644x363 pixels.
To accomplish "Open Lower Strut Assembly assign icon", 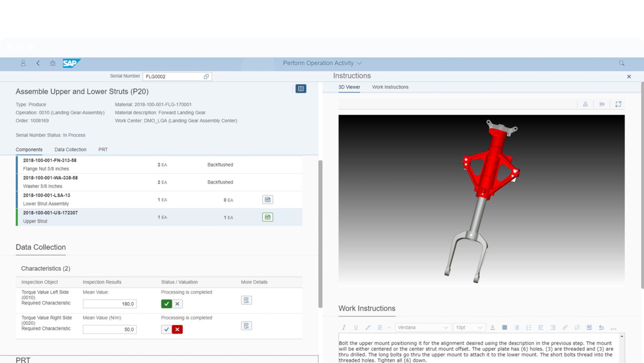I will [x=267, y=200].
